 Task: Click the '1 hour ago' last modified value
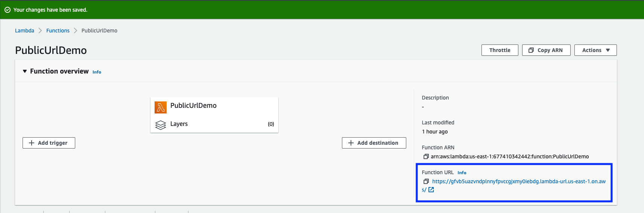434,132
